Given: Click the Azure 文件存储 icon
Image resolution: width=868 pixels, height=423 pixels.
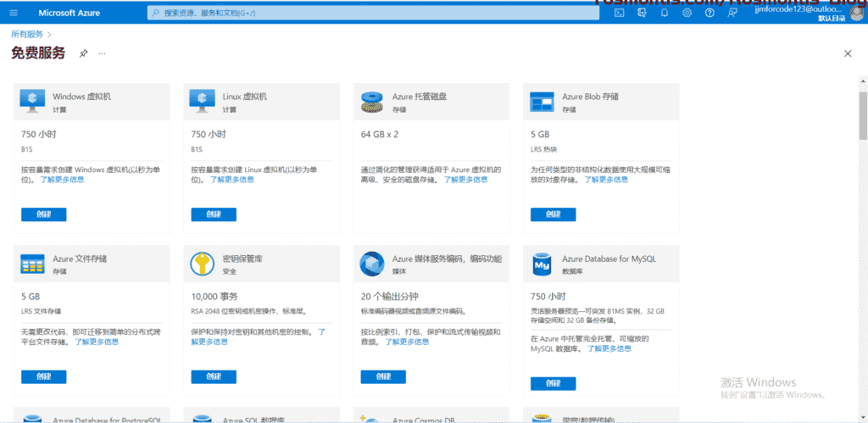Looking at the screenshot, I should (x=33, y=264).
